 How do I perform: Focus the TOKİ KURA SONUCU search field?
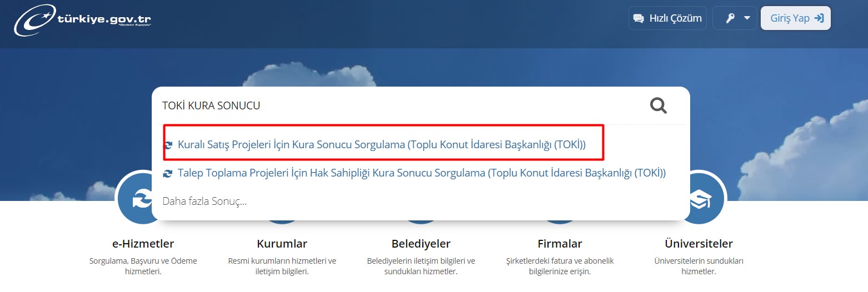click(400, 105)
